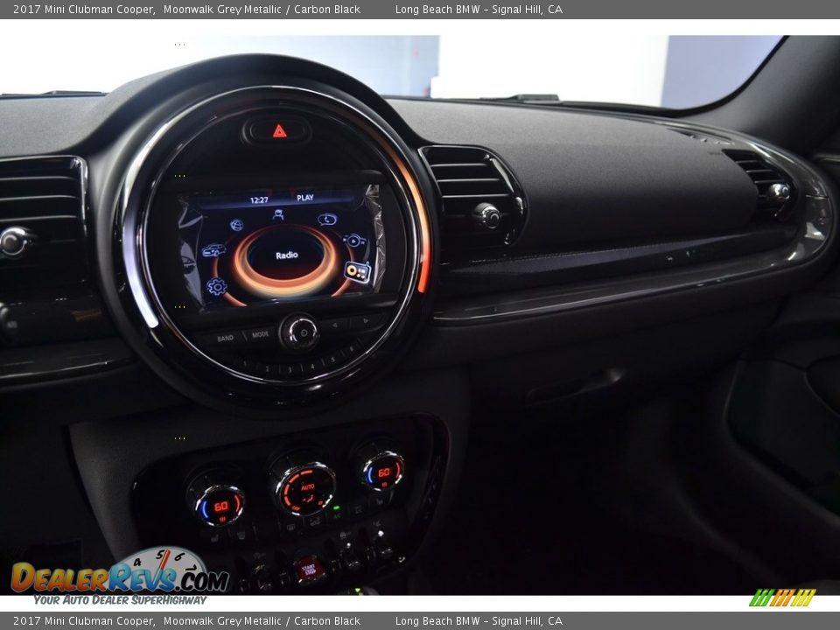840x630 pixels.
Task: Select the phone icon on the display
Action: click(326, 219)
